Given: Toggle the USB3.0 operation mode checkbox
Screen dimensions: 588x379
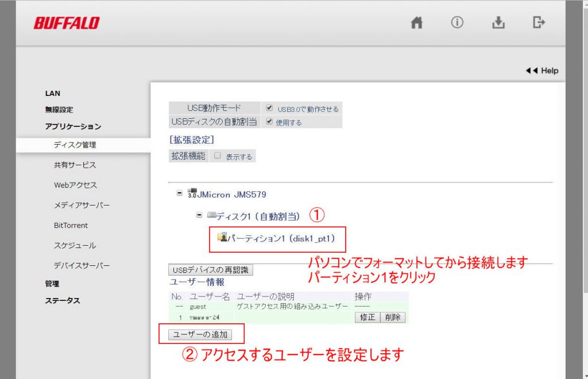Looking at the screenshot, I should tap(269, 108).
